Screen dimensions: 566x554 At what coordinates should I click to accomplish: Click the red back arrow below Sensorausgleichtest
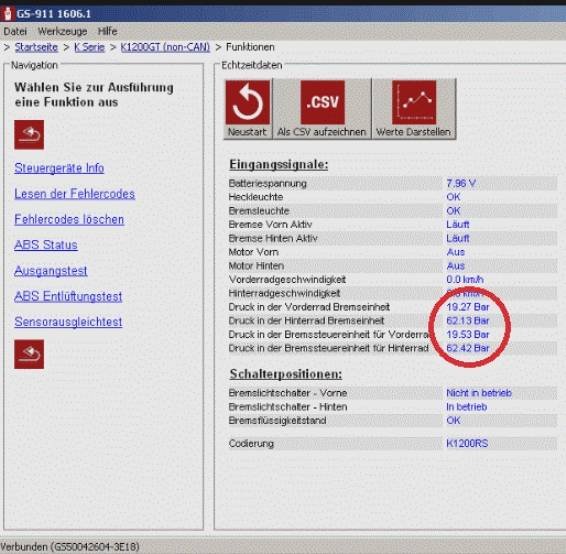(29, 354)
